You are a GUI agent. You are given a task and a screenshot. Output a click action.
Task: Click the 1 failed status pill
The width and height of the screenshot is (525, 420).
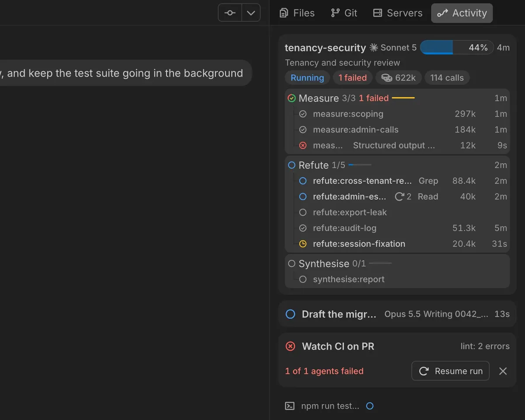click(353, 78)
